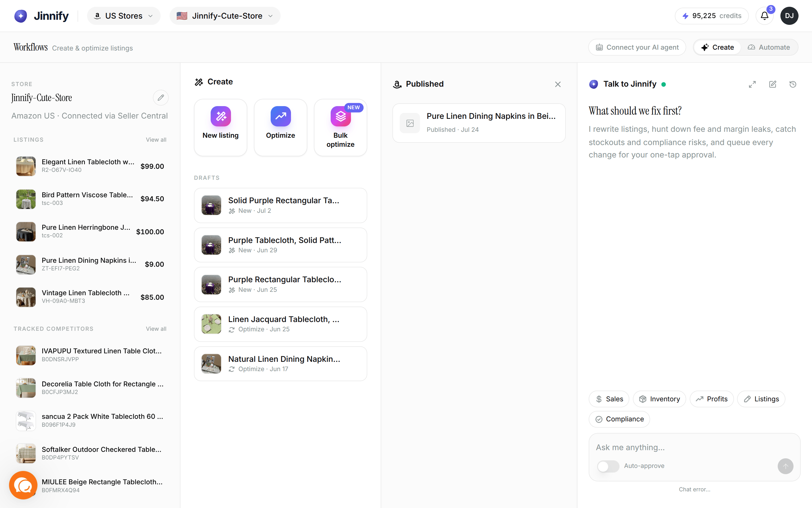Open the orange support chat bubble
Viewport: 812px width, 508px height.
click(23, 485)
